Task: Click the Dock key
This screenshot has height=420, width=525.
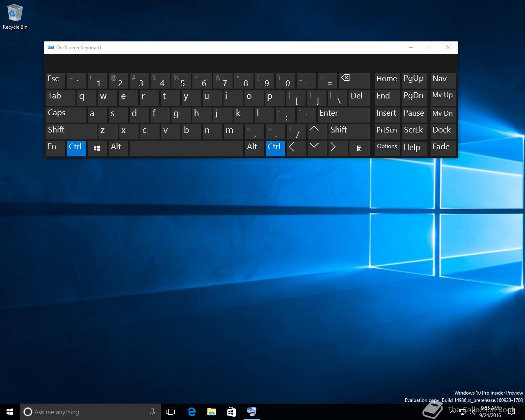Action: pyautogui.click(x=443, y=132)
